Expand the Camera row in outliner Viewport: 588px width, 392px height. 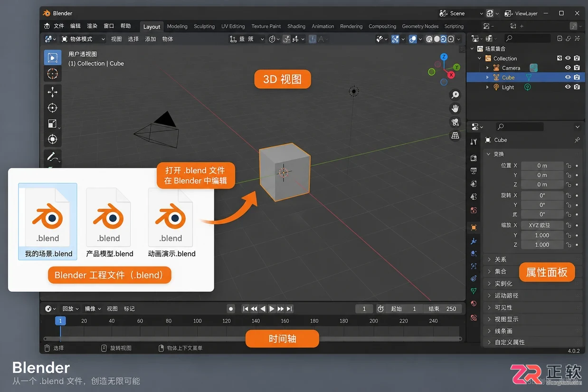pos(487,68)
